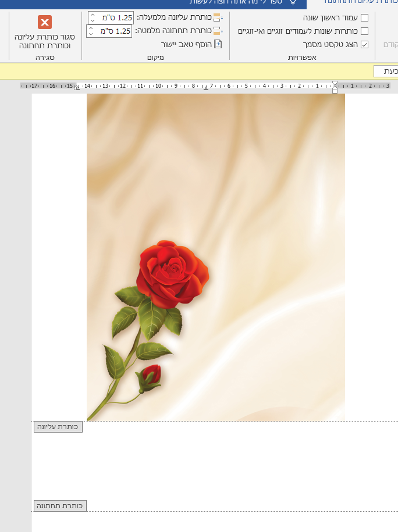398x532 pixels.
Task: Click 'כותרת עליונה מלמעלה:' label
Action: coord(174,17)
